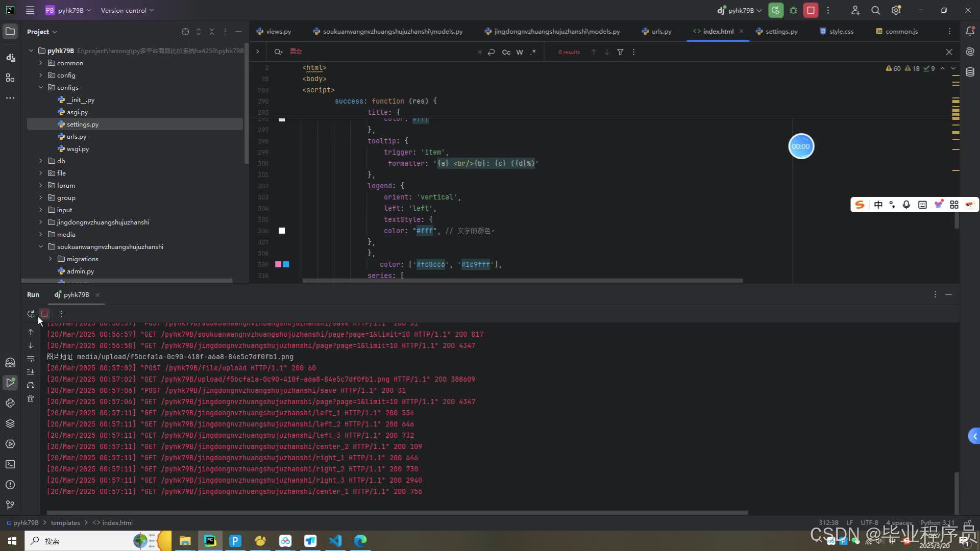The height and width of the screenshot is (551, 980).
Task: Switch to the settings.py editor tab
Action: pos(781,31)
